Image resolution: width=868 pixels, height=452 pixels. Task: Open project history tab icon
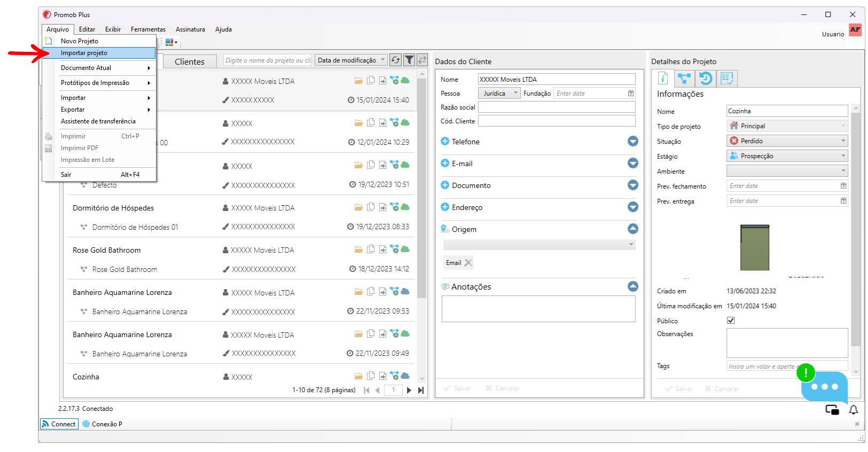[705, 79]
